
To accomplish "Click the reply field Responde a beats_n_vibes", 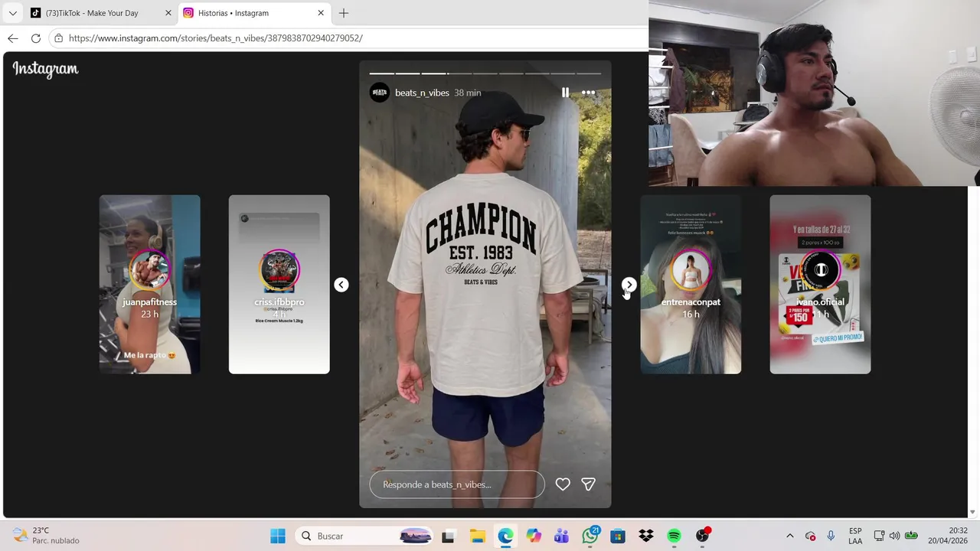I will (457, 484).
